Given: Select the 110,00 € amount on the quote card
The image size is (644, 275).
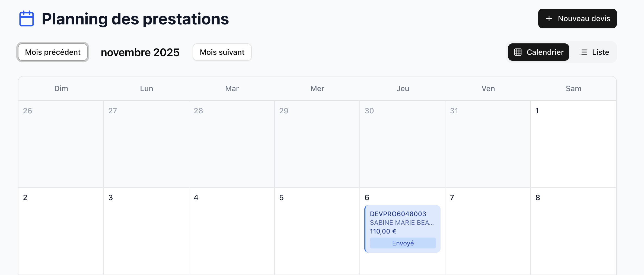Looking at the screenshot, I should coord(383,231).
